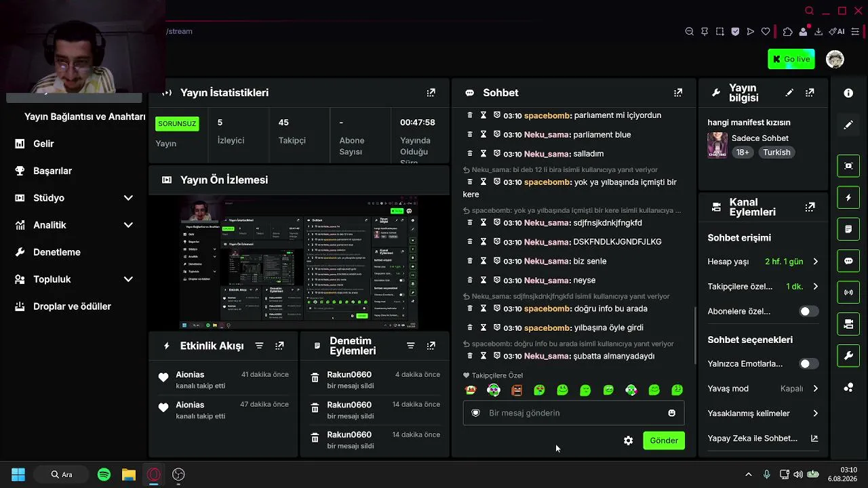Click the Yayın Ön İzlemesi video preview
This screenshot has height=488, width=868.
(x=298, y=263)
